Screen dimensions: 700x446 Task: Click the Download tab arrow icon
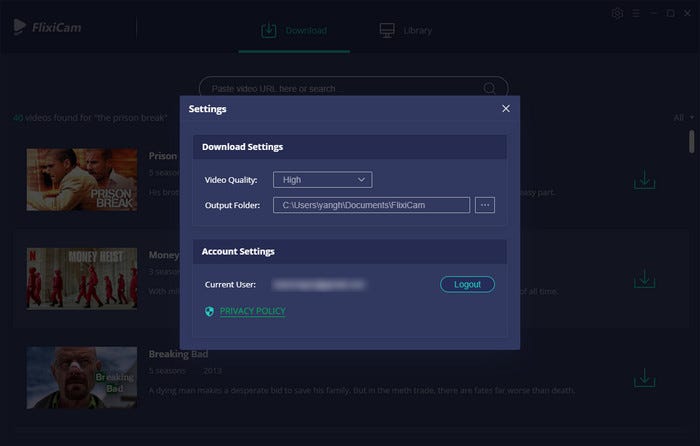(x=269, y=30)
